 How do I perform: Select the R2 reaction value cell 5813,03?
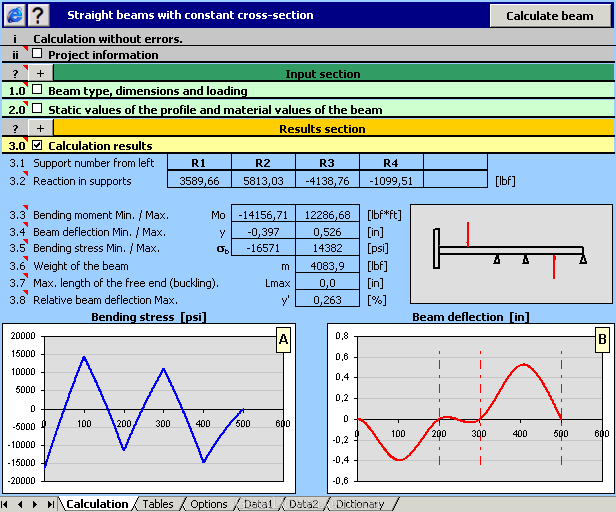(263, 181)
